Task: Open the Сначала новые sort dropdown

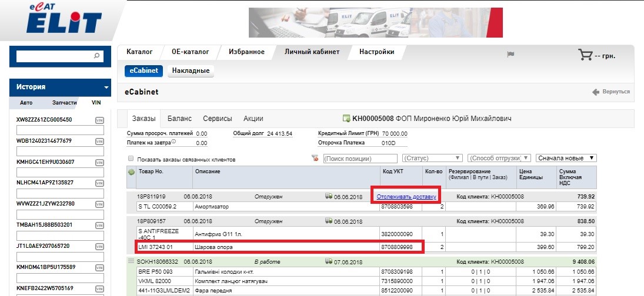Action: [x=566, y=159]
